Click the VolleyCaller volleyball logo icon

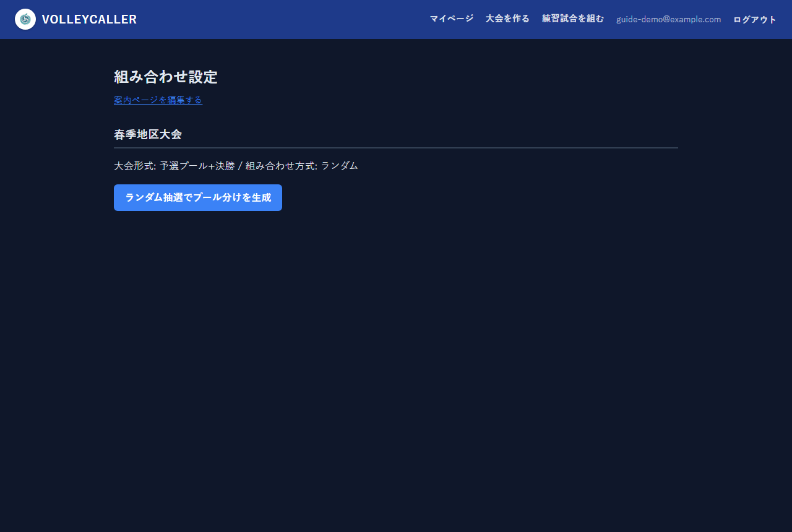coord(25,19)
